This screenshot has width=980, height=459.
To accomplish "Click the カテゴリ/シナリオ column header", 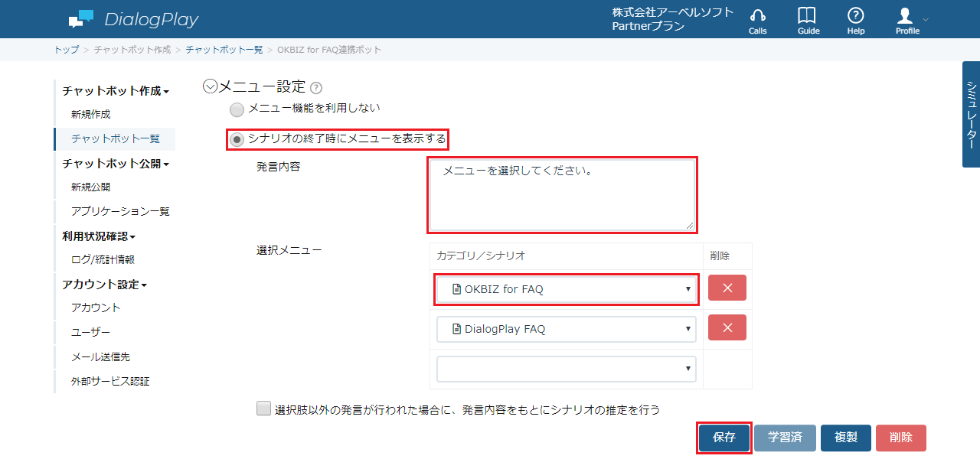I will pyautogui.click(x=481, y=256).
